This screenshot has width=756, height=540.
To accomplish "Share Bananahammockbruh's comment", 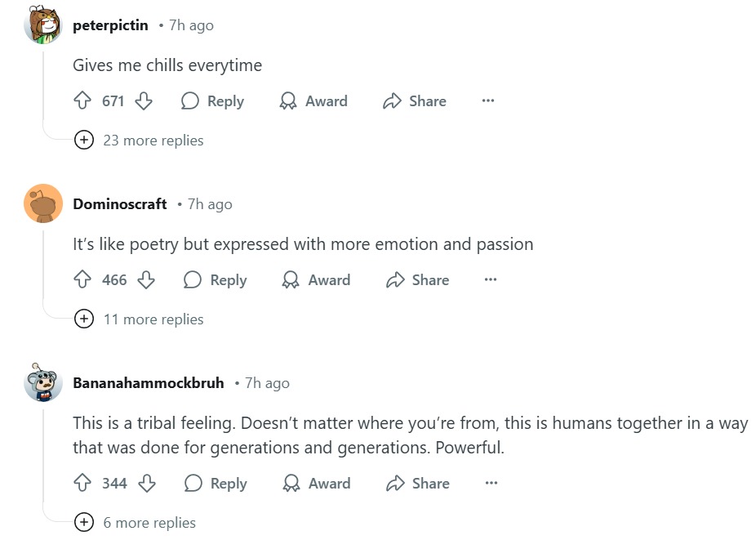I will coord(418,484).
